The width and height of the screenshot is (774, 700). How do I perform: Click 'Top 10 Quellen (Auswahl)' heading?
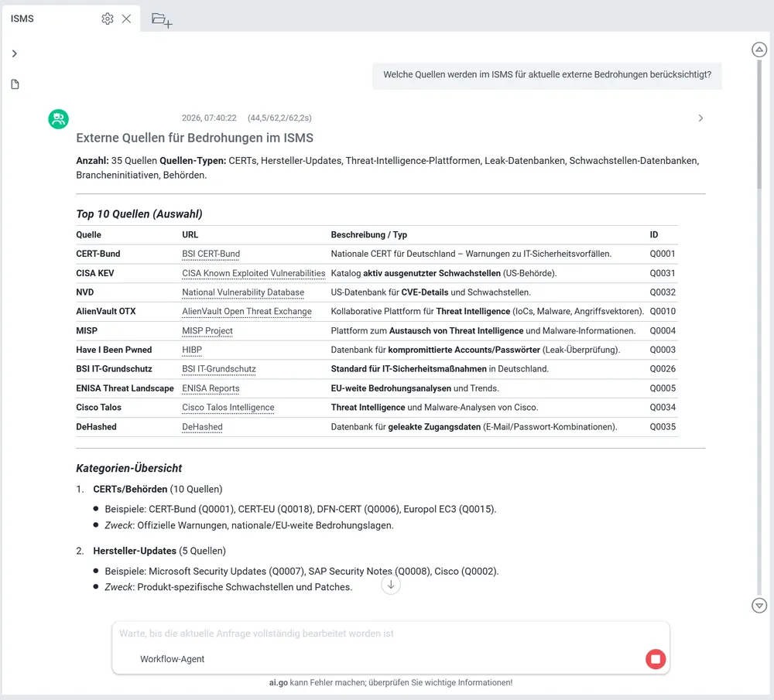pyautogui.click(x=139, y=214)
